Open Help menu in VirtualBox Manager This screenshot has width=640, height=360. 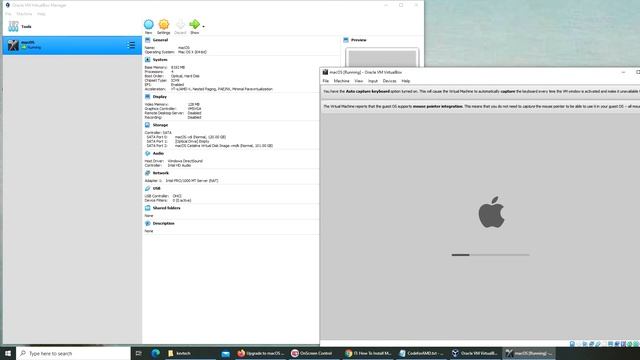pyautogui.click(x=41, y=14)
